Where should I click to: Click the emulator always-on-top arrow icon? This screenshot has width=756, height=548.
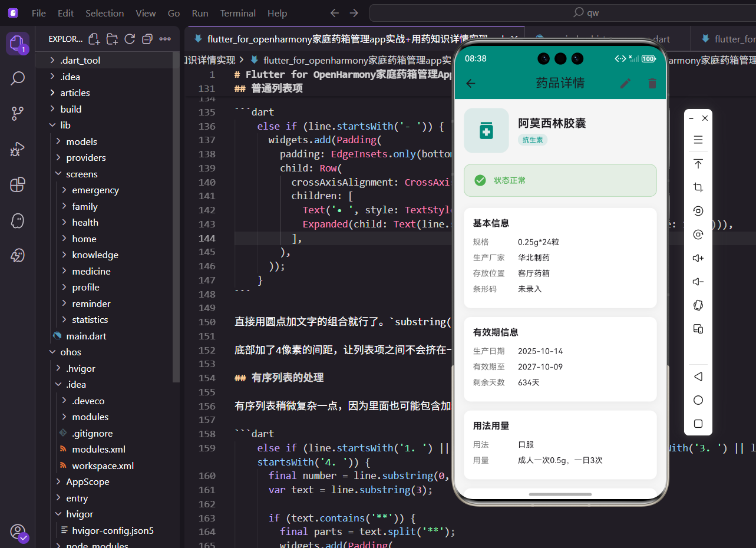(698, 164)
